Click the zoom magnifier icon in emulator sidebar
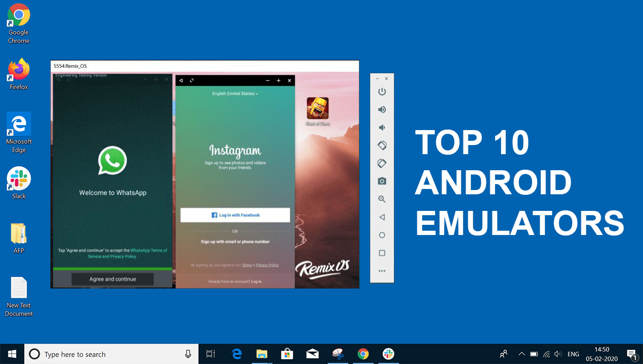Image resolution: width=643 pixels, height=364 pixels. pos(382,199)
